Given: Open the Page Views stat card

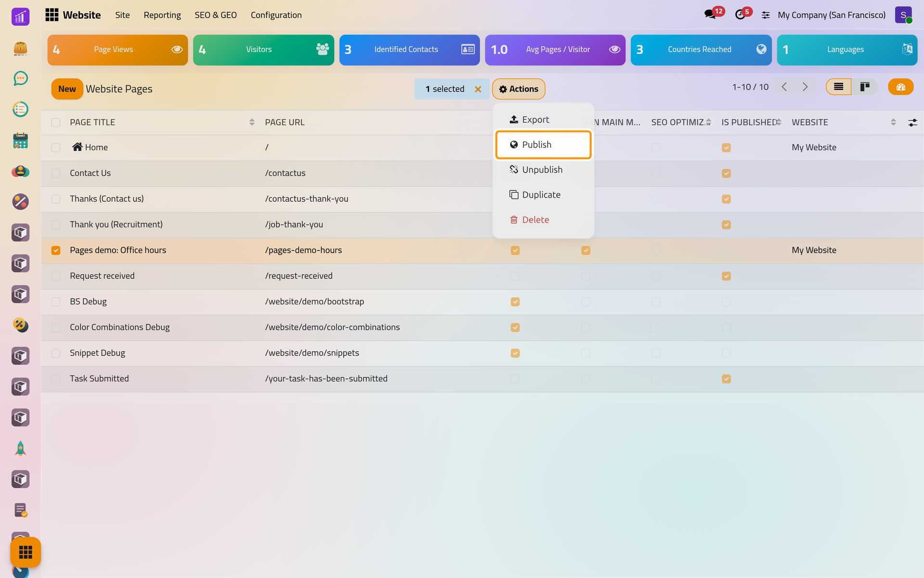Looking at the screenshot, I should (117, 50).
